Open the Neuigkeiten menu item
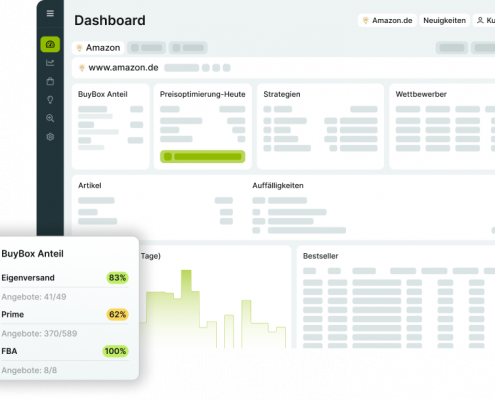 (x=444, y=20)
